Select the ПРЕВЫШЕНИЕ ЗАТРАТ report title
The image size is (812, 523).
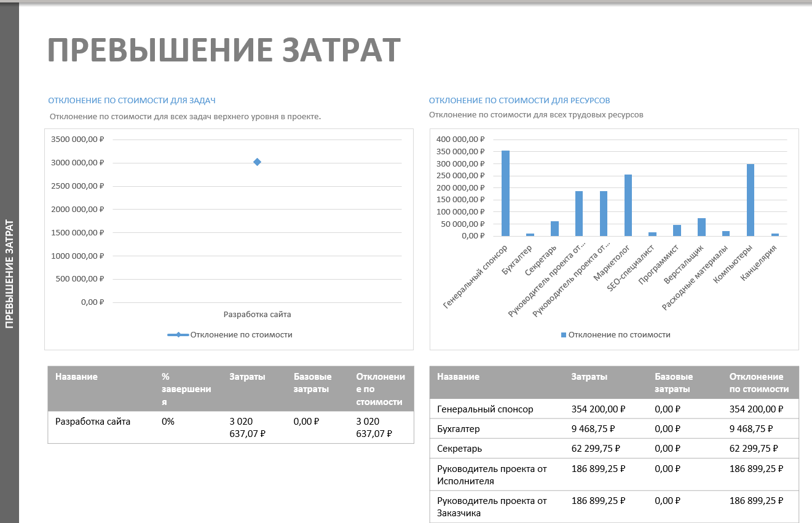[x=224, y=50]
